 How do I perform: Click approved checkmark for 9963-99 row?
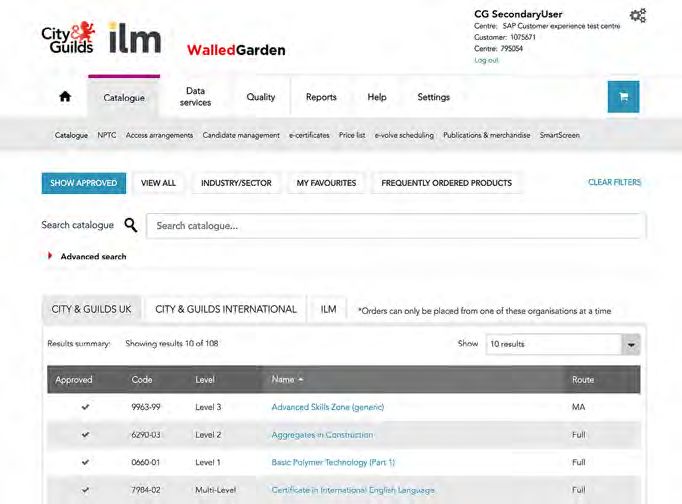click(85, 407)
